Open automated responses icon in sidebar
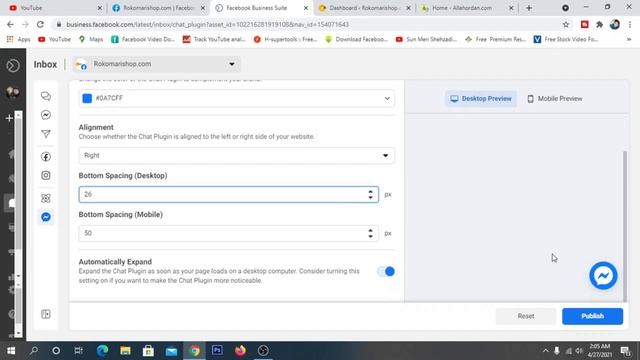This screenshot has height=360, width=640. [46, 198]
